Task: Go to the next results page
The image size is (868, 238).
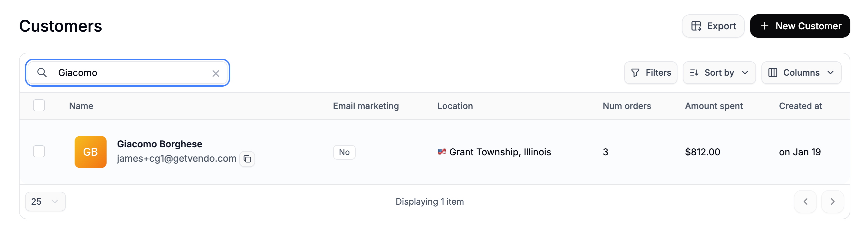Action: pyautogui.click(x=832, y=202)
